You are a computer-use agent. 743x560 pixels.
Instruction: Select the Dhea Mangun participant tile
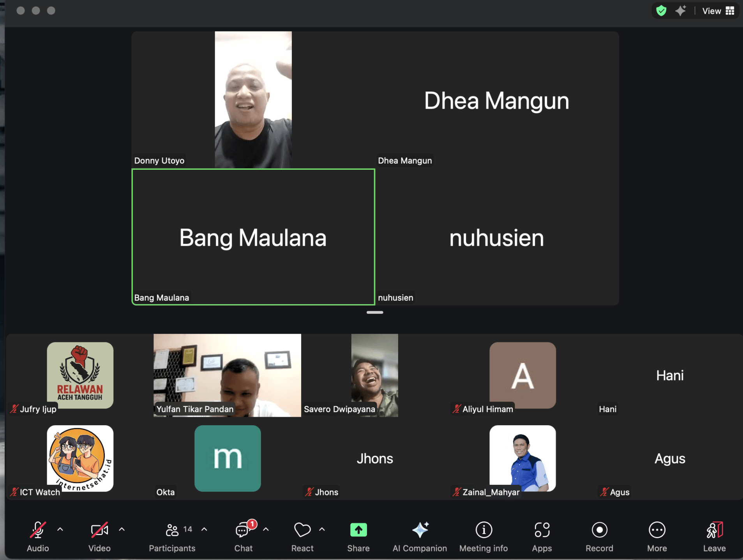(x=497, y=100)
